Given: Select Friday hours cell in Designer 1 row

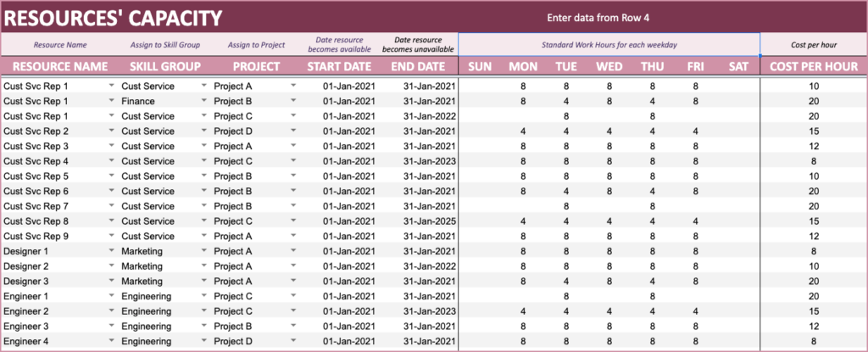Looking at the screenshot, I should pyautogui.click(x=695, y=250).
